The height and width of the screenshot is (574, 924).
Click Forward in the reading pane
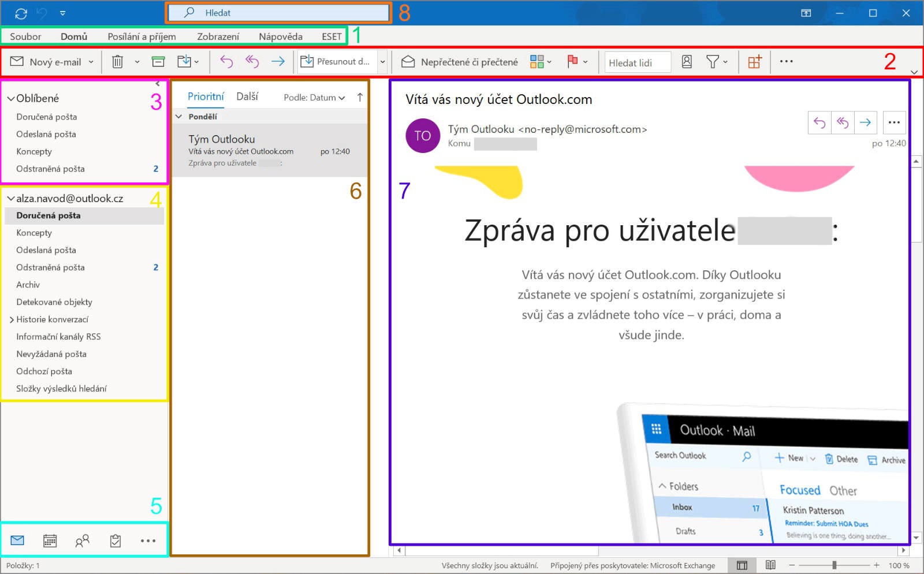pos(866,122)
